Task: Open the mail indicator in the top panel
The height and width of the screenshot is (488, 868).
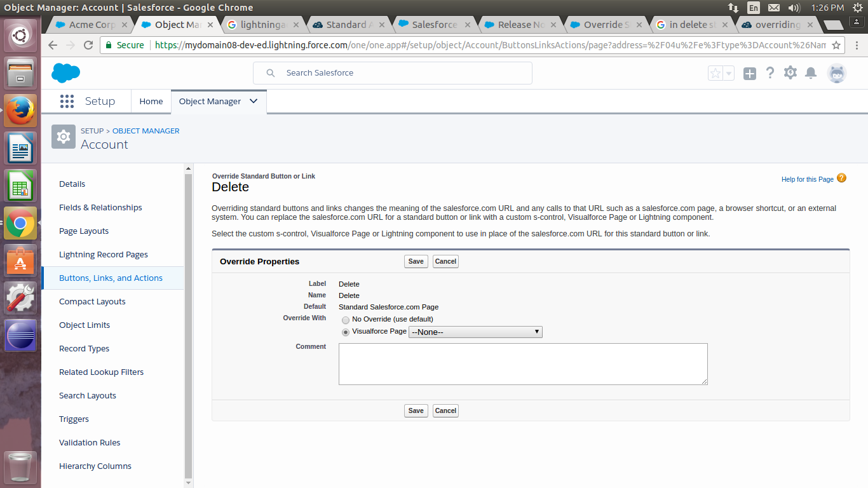Action: click(773, 8)
